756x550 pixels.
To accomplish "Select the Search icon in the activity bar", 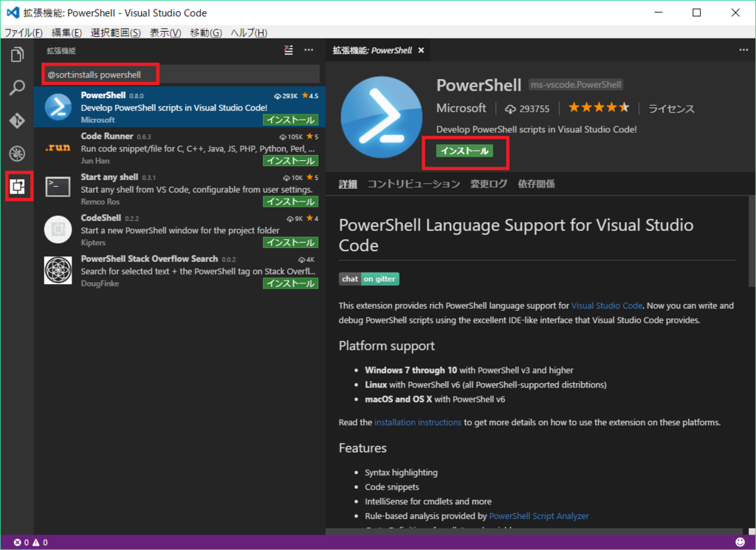I will pyautogui.click(x=18, y=88).
